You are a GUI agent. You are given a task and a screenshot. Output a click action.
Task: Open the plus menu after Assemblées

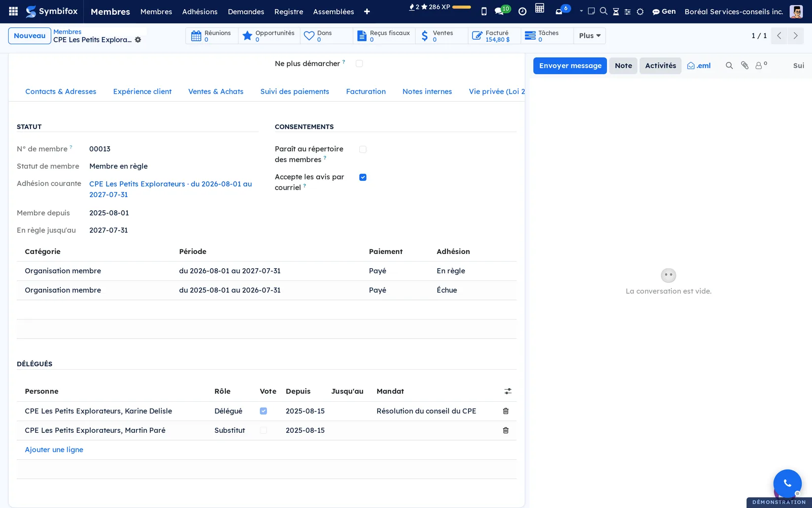click(367, 11)
